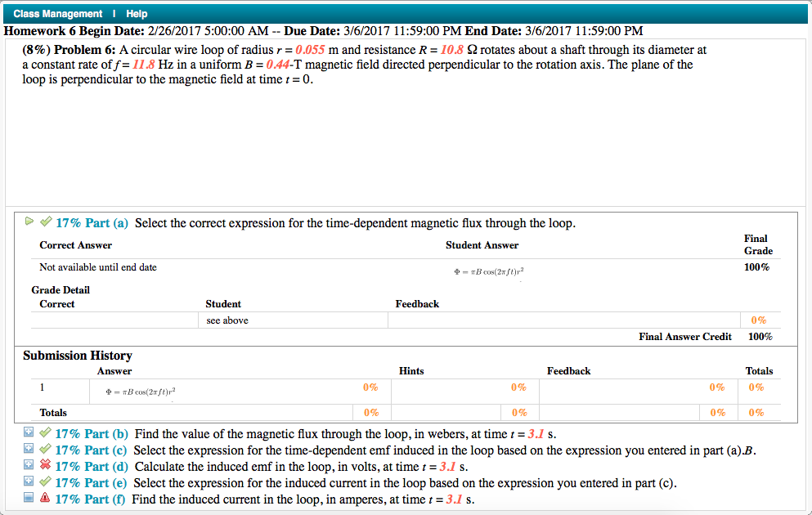812x515 pixels.
Task: Click the green arrow icon before Part (a)
Action: [27, 222]
